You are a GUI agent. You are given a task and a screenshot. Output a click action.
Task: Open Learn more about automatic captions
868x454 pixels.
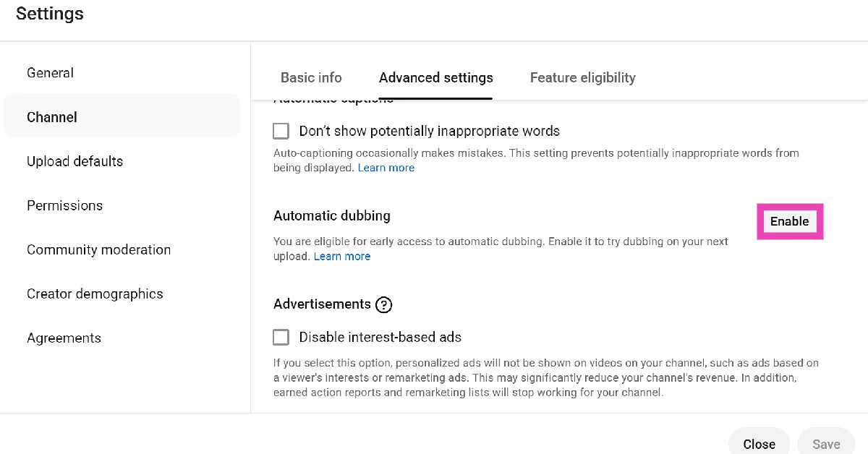pos(386,167)
